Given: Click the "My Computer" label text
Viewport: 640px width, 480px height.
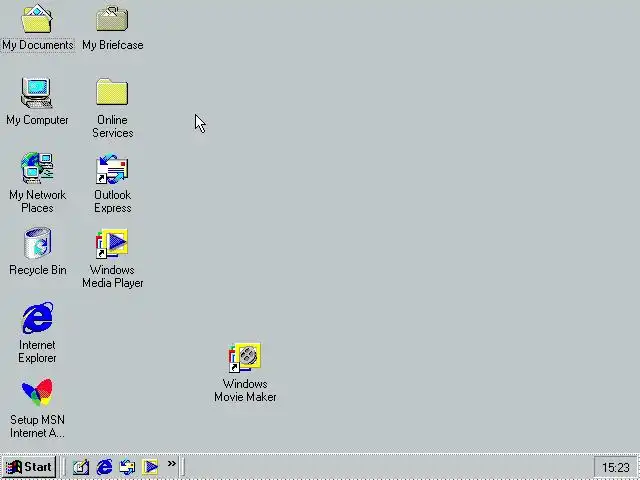Looking at the screenshot, I should (37, 120).
